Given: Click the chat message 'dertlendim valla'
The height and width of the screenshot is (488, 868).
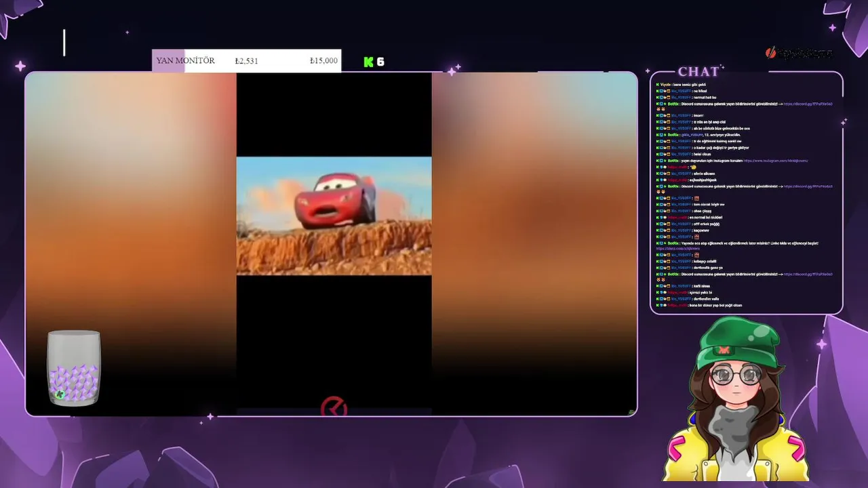Looking at the screenshot, I should tap(706, 299).
